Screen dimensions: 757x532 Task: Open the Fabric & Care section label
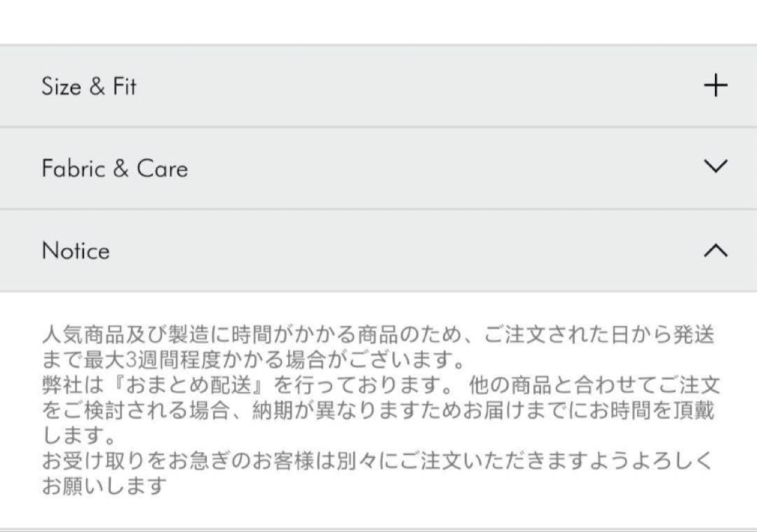pos(115,168)
